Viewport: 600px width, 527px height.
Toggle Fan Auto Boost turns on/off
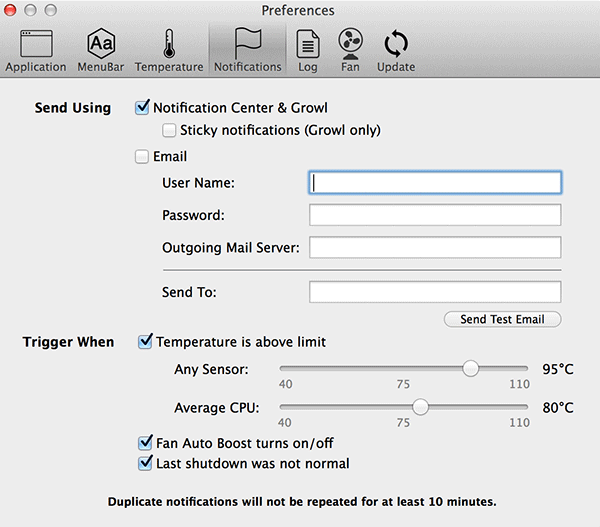point(145,442)
